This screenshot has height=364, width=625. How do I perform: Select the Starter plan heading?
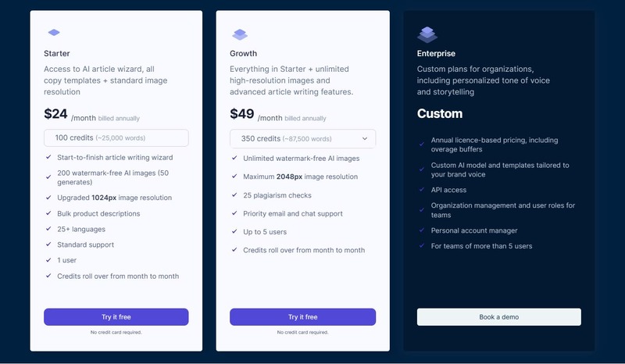pos(56,53)
